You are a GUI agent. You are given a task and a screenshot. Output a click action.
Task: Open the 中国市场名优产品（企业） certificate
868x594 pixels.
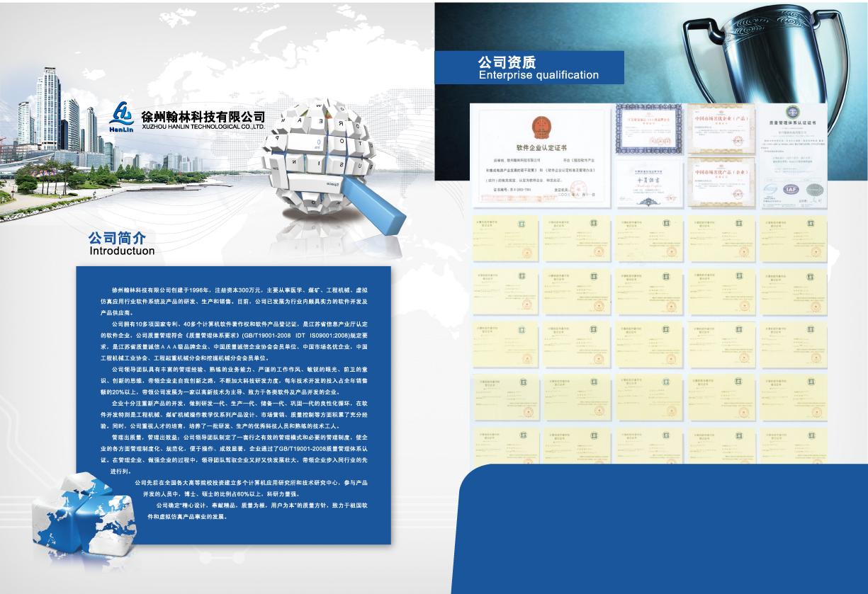721,181
